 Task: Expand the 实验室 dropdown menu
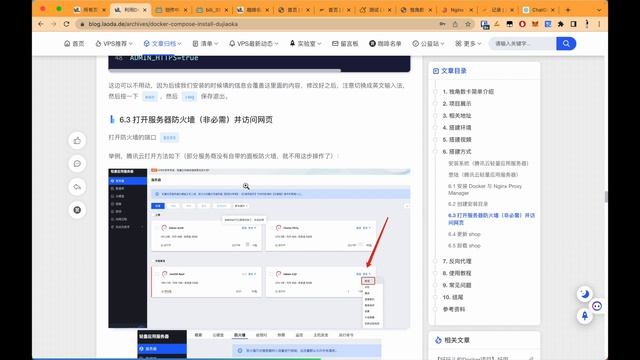305,43
